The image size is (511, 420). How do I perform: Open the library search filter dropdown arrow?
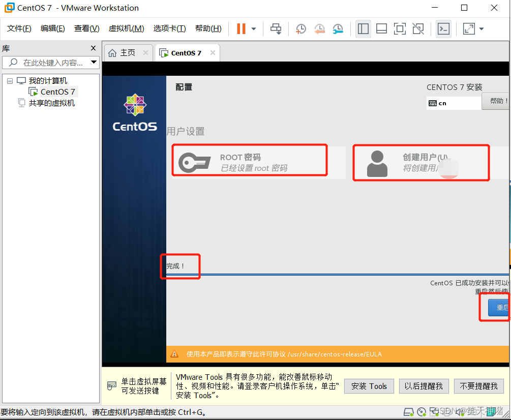click(94, 62)
